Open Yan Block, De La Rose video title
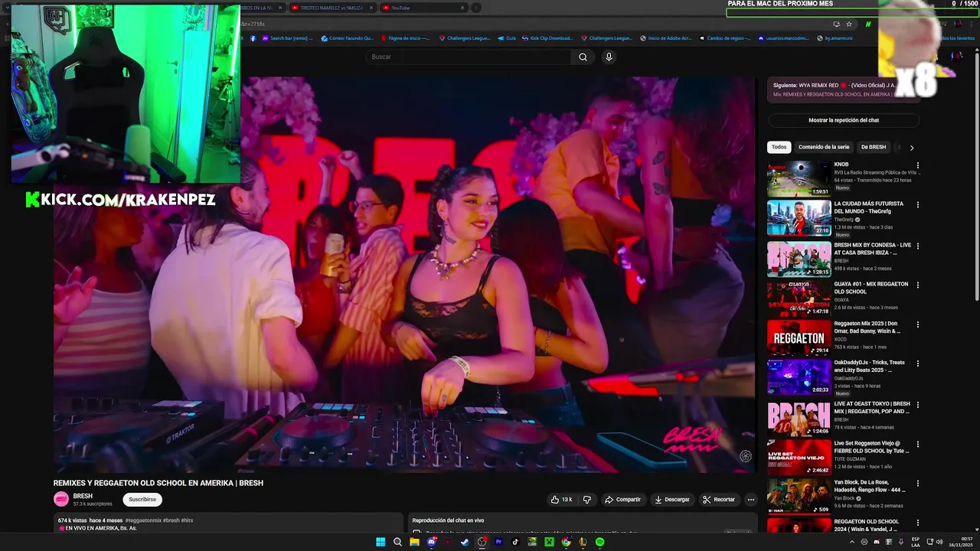 tap(871, 485)
